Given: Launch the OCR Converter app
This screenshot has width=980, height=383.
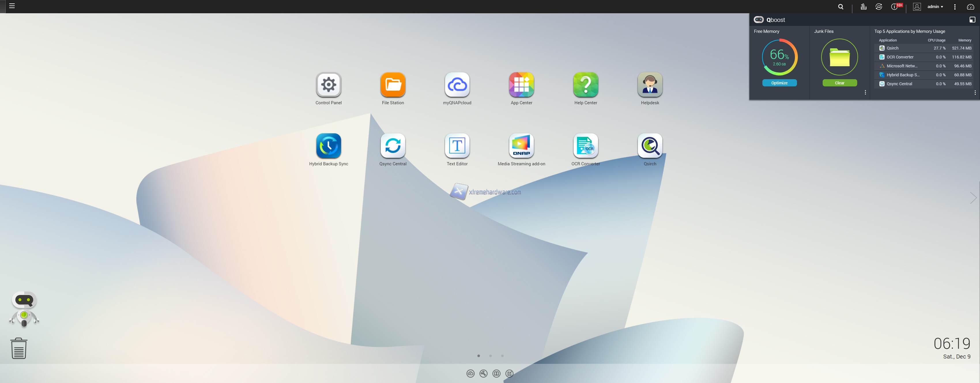Looking at the screenshot, I should click(x=585, y=146).
